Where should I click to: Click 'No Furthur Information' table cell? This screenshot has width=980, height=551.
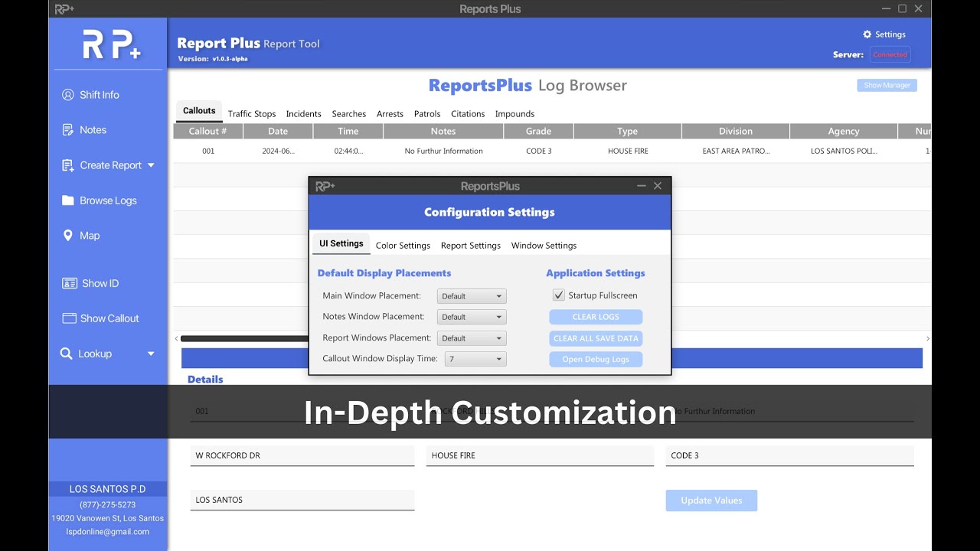click(443, 152)
